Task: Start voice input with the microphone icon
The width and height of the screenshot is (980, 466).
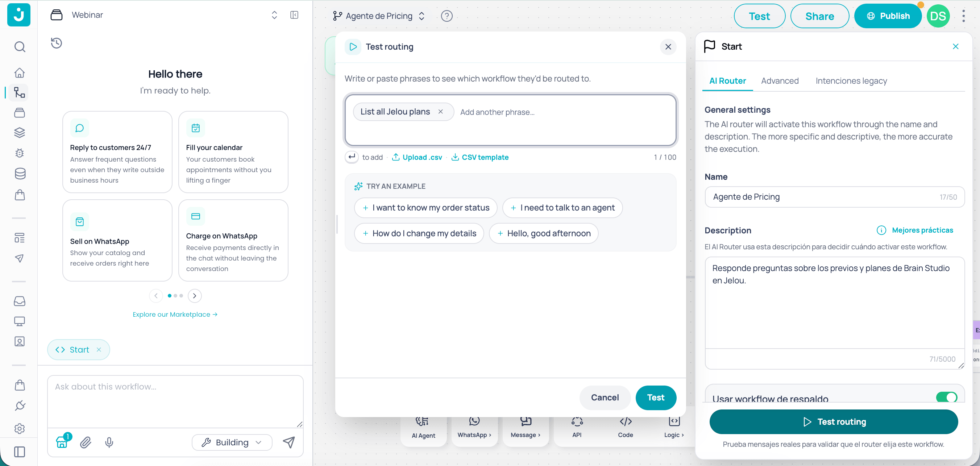Action: tap(109, 442)
